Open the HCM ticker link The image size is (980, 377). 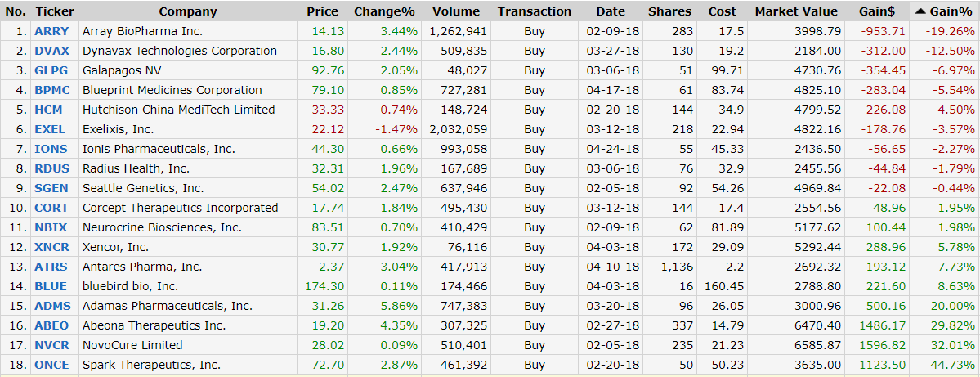click(x=49, y=110)
